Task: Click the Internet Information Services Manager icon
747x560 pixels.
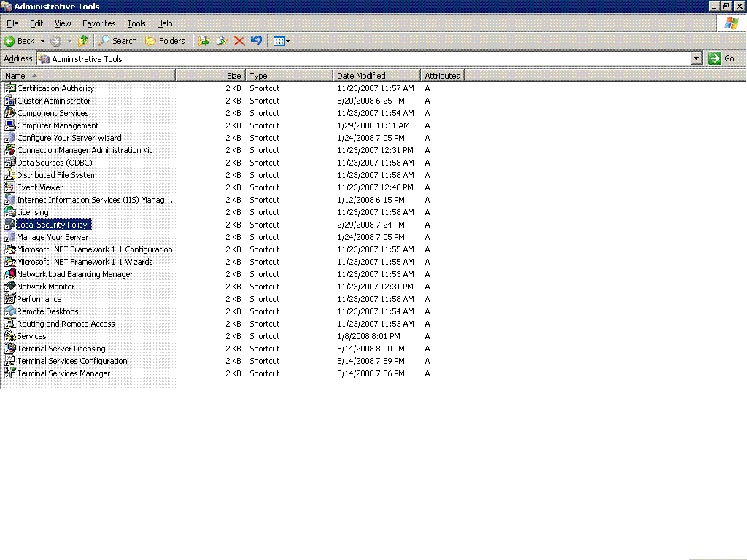Action: click(x=10, y=200)
